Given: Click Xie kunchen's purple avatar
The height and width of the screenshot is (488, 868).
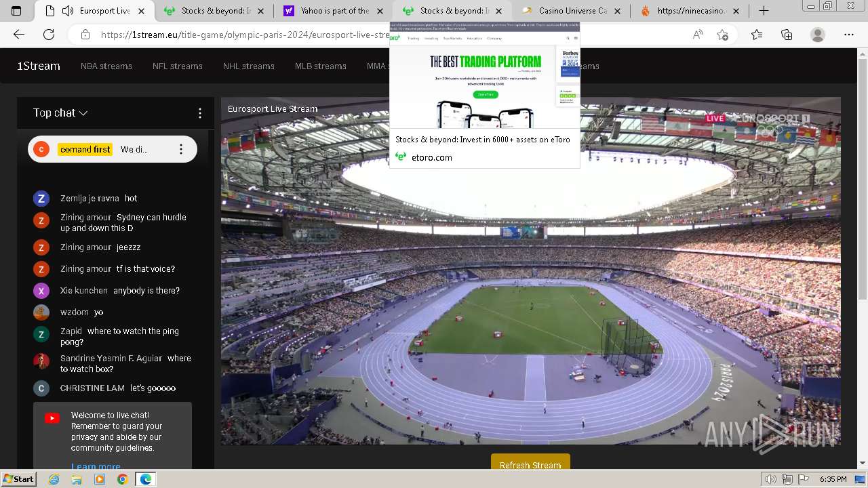Looking at the screenshot, I should [x=41, y=291].
